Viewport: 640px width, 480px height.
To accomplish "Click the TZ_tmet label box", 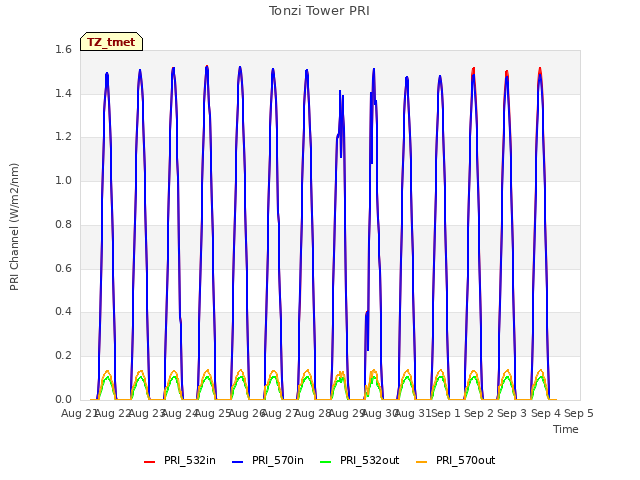I will click(111, 42).
